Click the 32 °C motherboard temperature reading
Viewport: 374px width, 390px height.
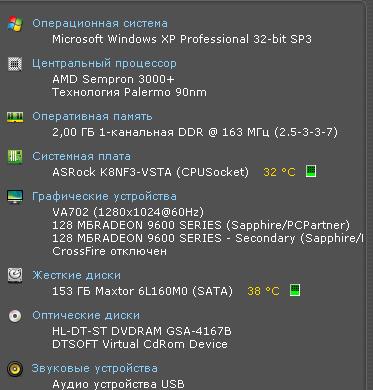pyautogui.click(x=279, y=172)
